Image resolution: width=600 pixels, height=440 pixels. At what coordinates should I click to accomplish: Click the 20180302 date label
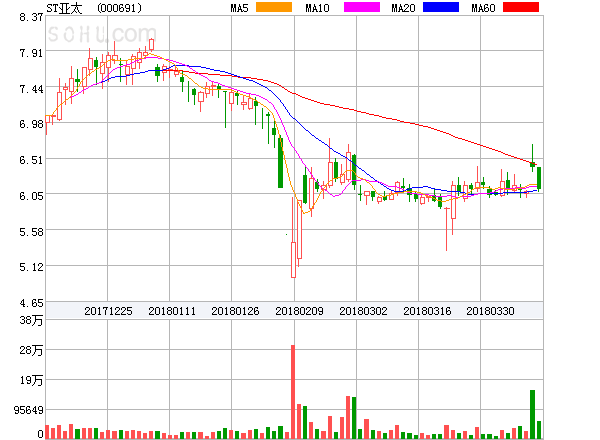(363, 311)
